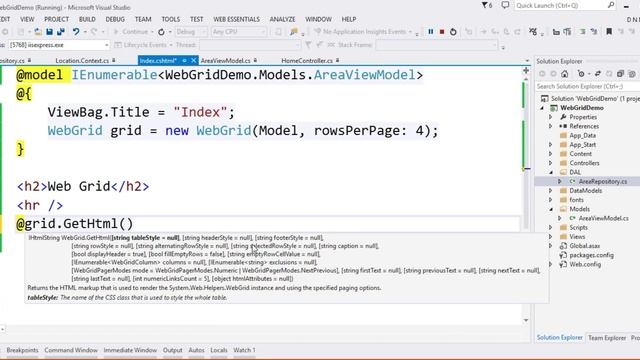Open the document tabs overflow arrow
640x360 pixels.
click(527, 61)
